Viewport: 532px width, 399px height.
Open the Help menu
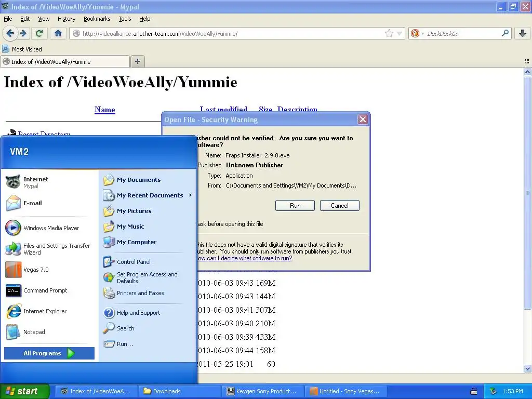[144, 19]
